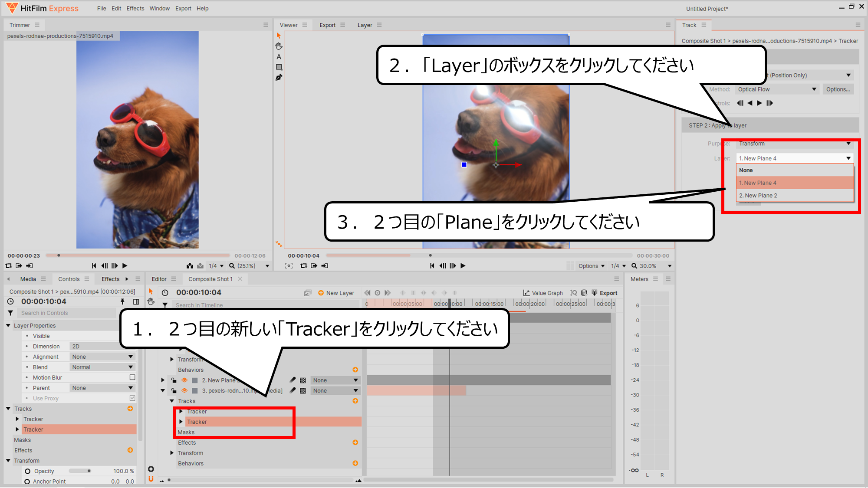Insert Trimmer clip into timeline icon
868x488 pixels.
coord(190,265)
